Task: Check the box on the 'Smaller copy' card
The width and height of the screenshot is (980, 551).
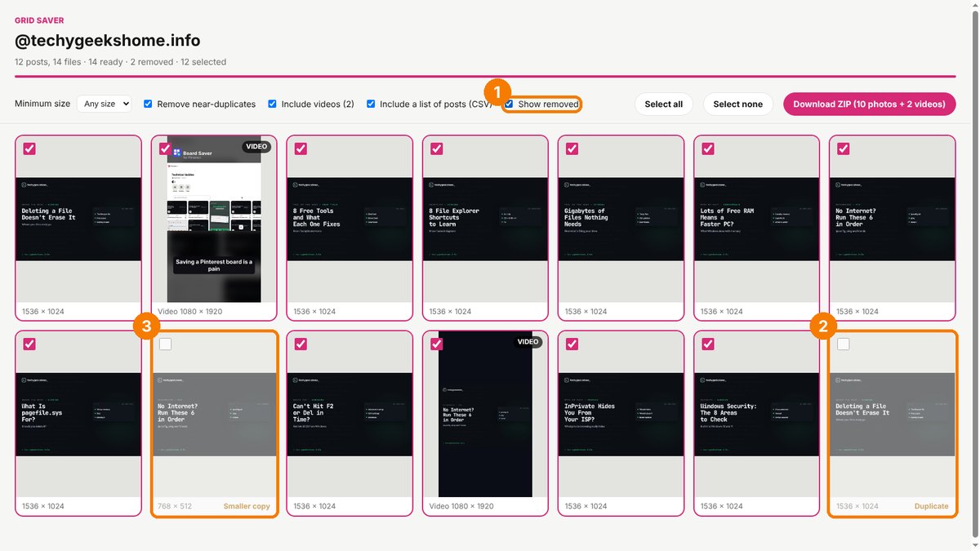Action: pyautogui.click(x=165, y=344)
